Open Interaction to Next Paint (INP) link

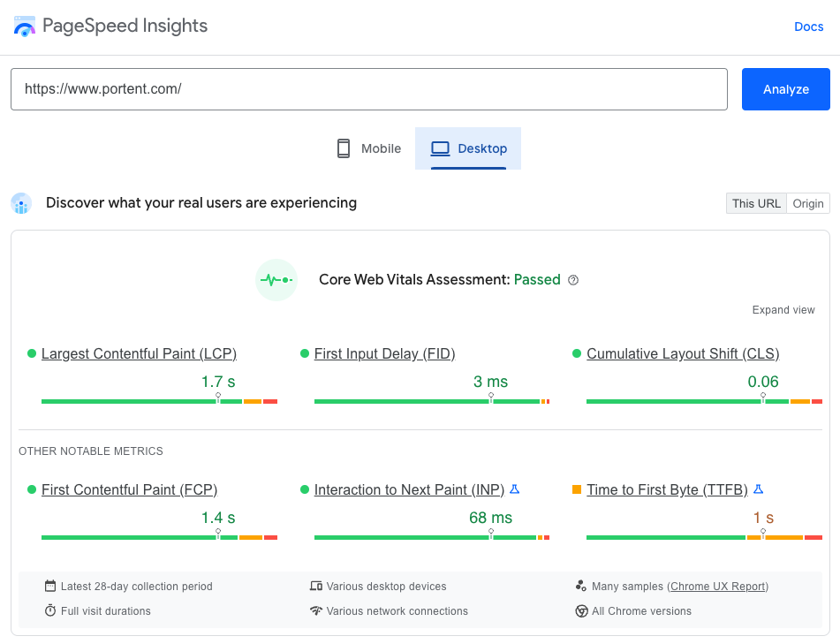click(x=409, y=489)
